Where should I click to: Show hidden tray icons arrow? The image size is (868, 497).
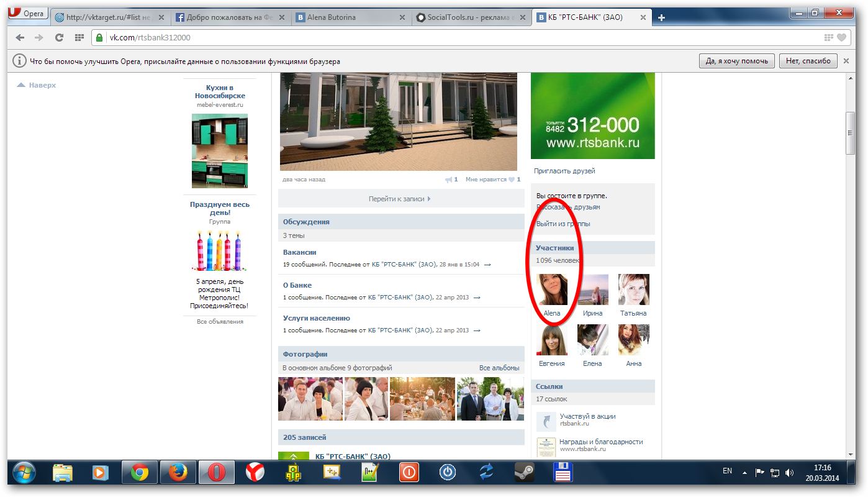744,473
